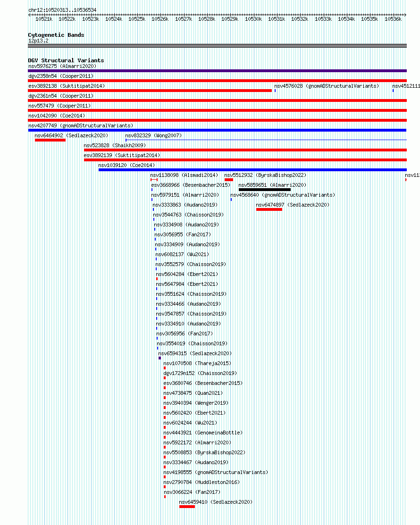Click nsv6464902 (Sedlazeck2020) label

(x=71, y=135)
